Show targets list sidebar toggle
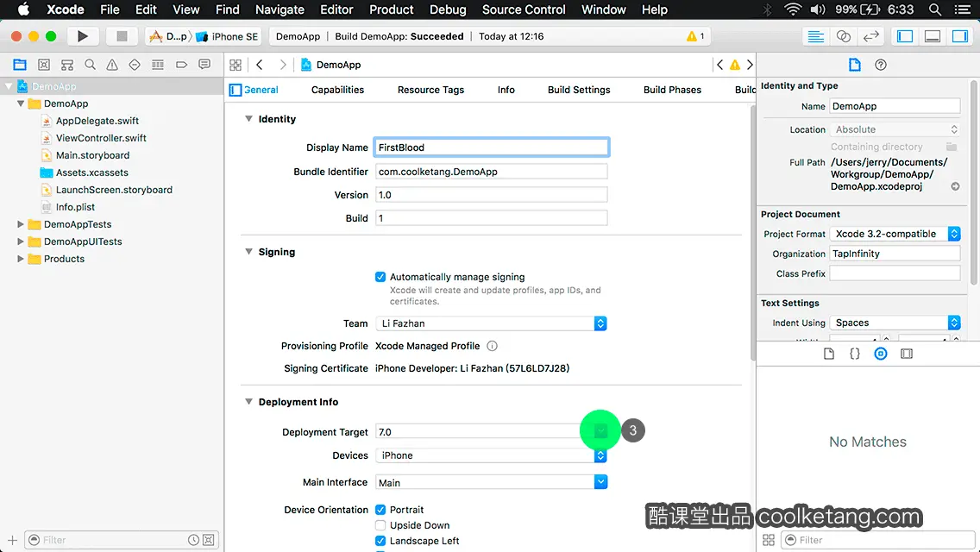980x552 pixels. click(235, 90)
